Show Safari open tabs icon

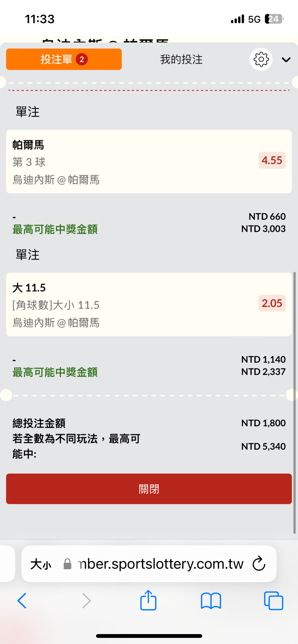(273, 601)
